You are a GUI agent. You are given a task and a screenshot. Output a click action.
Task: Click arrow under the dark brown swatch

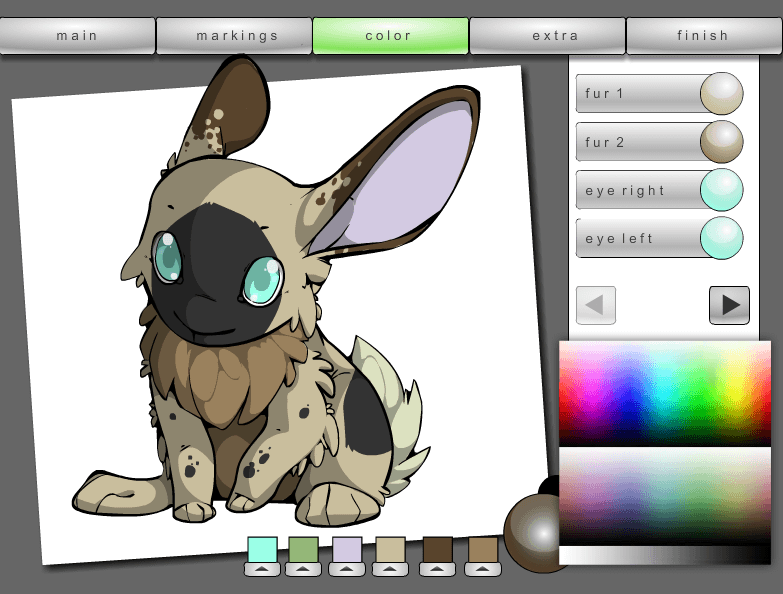point(437,569)
